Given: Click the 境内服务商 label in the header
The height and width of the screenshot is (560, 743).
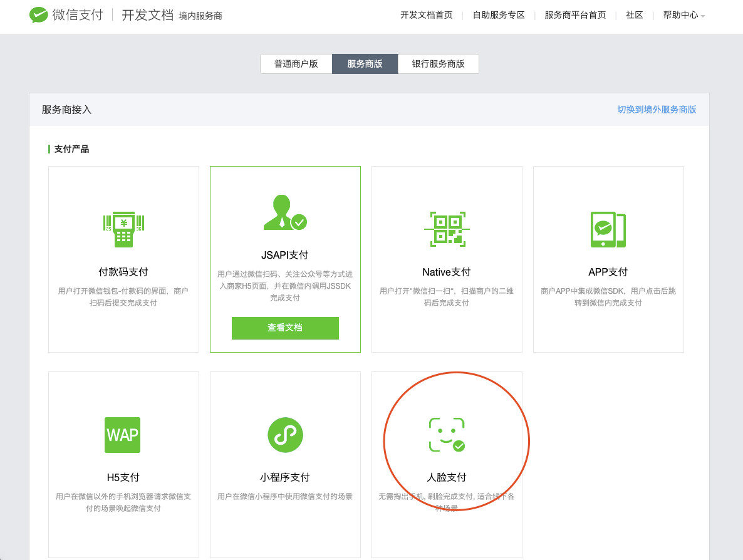Looking at the screenshot, I should point(200,16).
